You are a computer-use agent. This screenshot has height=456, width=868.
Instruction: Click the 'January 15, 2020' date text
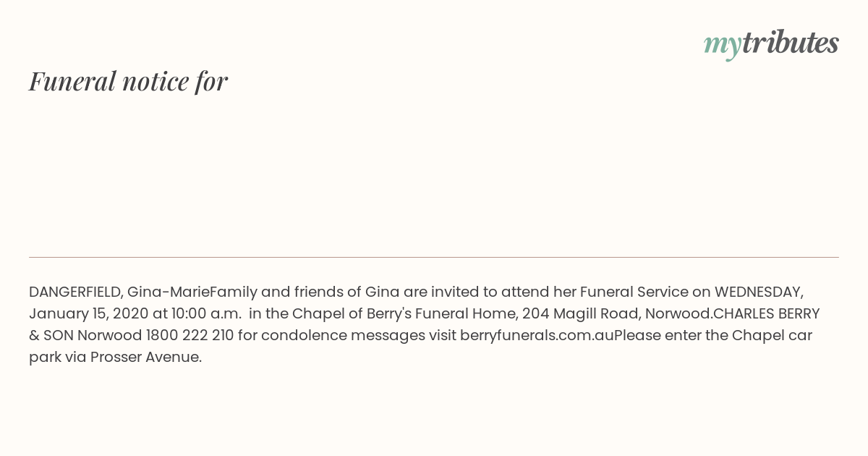point(88,314)
